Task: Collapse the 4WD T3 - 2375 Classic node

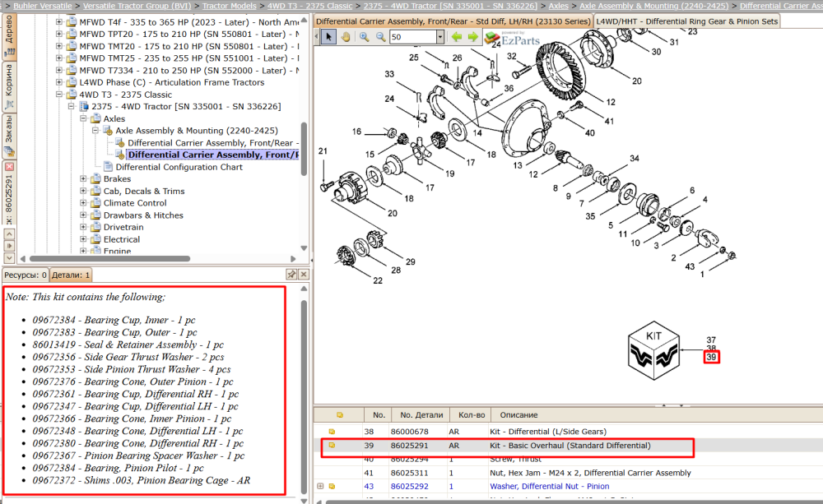Action: pyautogui.click(x=59, y=95)
